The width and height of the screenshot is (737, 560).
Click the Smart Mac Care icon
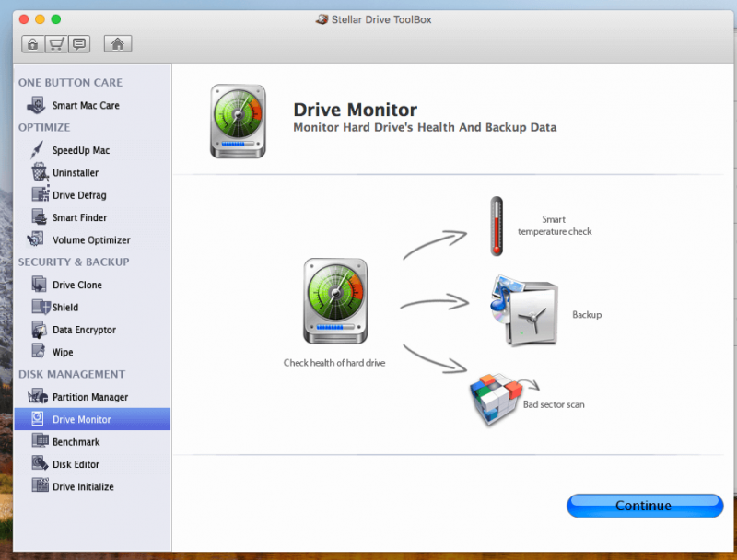coord(36,105)
